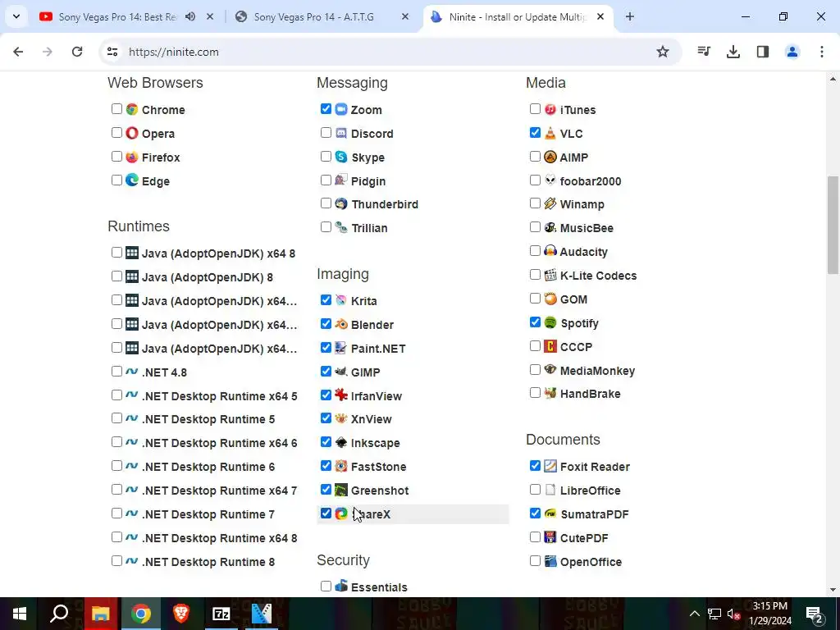Open 7-Zip from the taskbar
The height and width of the screenshot is (630, 840).
(x=221, y=614)
